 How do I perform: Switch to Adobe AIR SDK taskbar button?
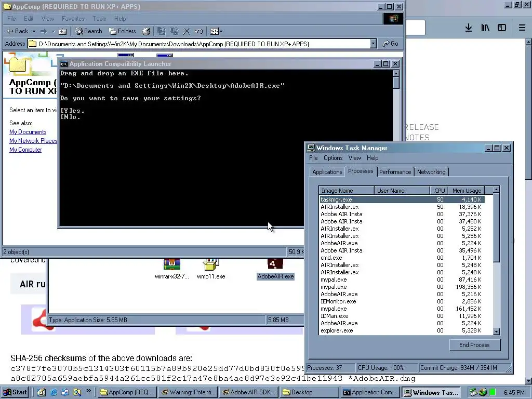249,392
